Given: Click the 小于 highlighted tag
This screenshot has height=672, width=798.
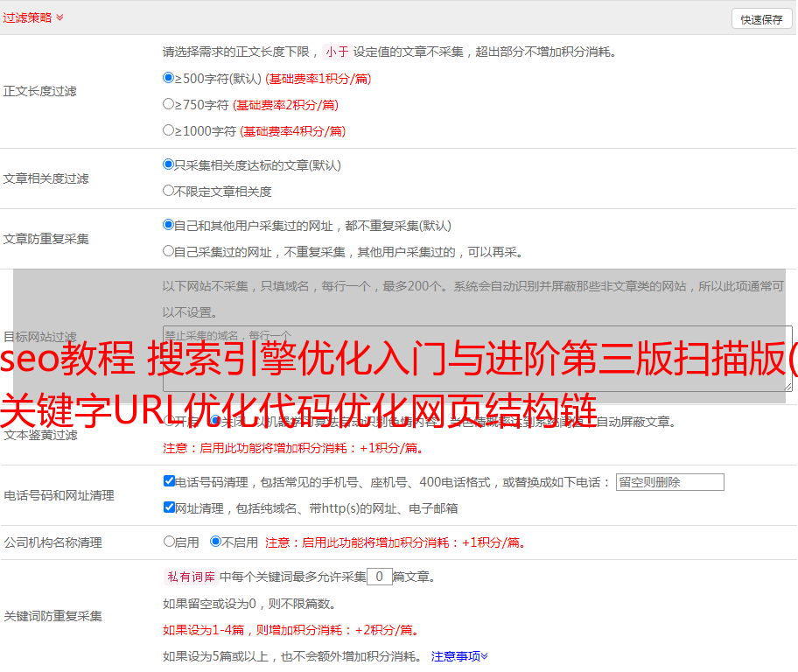Looking at the screenshot, I should pyautogui.click(x=337, y=52).
